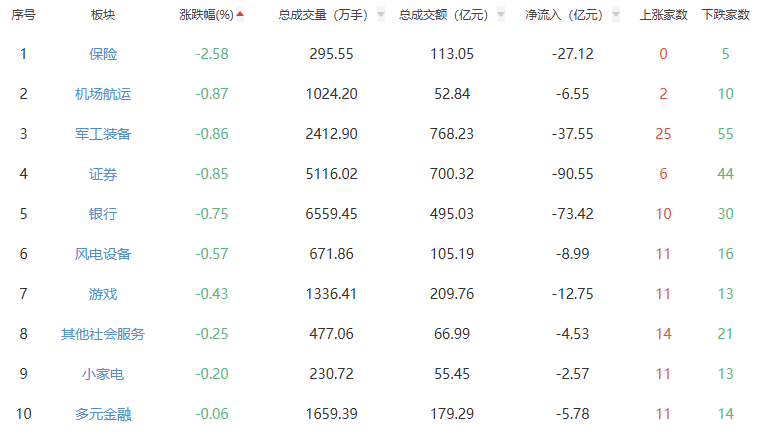
Task: Click the 游戏 sector link
Action: point(102,294)
